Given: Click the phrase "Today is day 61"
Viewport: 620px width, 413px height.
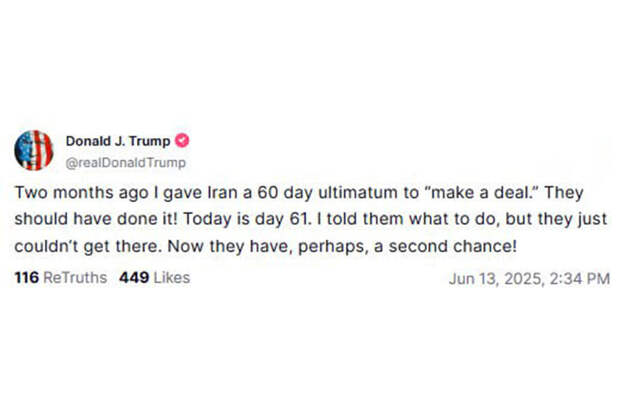Looking at the screenshot, I should (246, 219).
